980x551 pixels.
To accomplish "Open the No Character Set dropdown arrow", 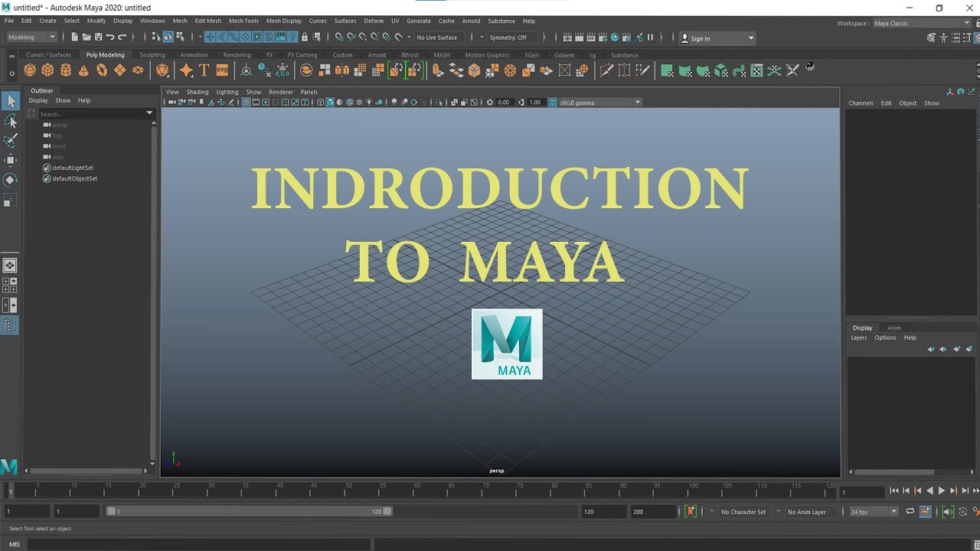I will click(713, 511).
